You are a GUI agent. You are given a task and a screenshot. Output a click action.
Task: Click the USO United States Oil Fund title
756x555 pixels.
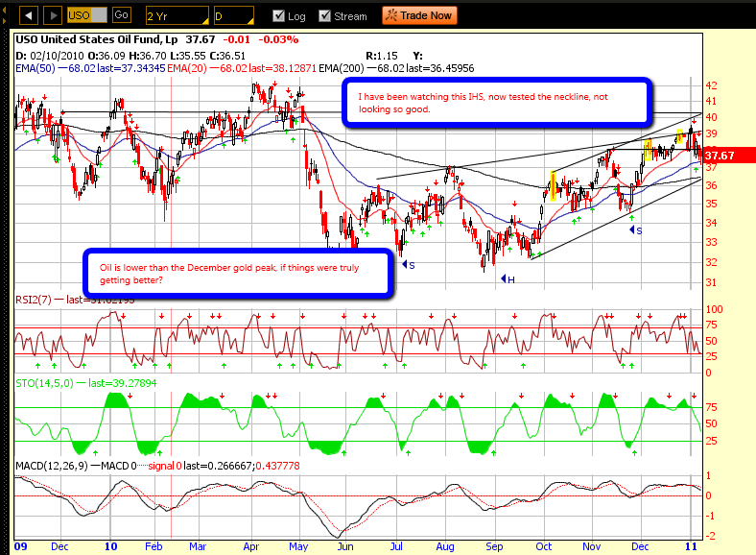(97, 39)
